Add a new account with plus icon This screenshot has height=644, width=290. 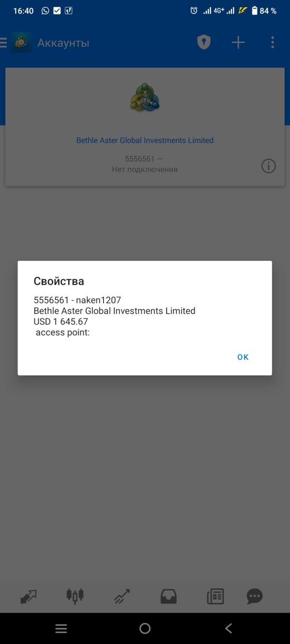pyautogui.click(x=238, y=43)
